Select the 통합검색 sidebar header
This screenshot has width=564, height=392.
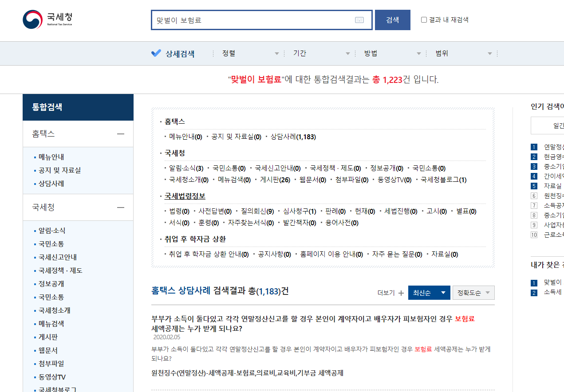(78, 107)
